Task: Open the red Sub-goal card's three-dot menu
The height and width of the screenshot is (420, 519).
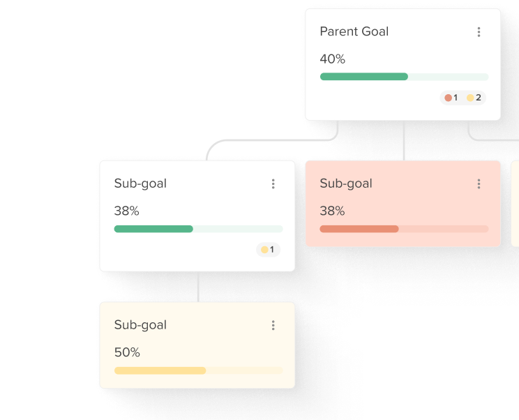Action: point(479,183)
